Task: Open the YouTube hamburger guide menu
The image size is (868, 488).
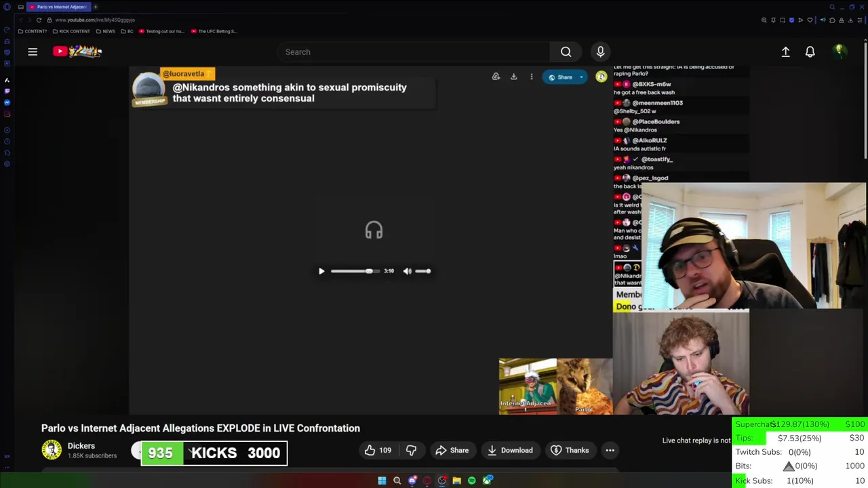Action: pos(33,52)
